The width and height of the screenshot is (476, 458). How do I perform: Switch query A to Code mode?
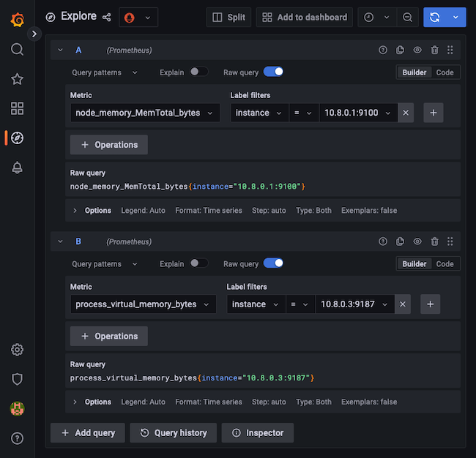445,72
